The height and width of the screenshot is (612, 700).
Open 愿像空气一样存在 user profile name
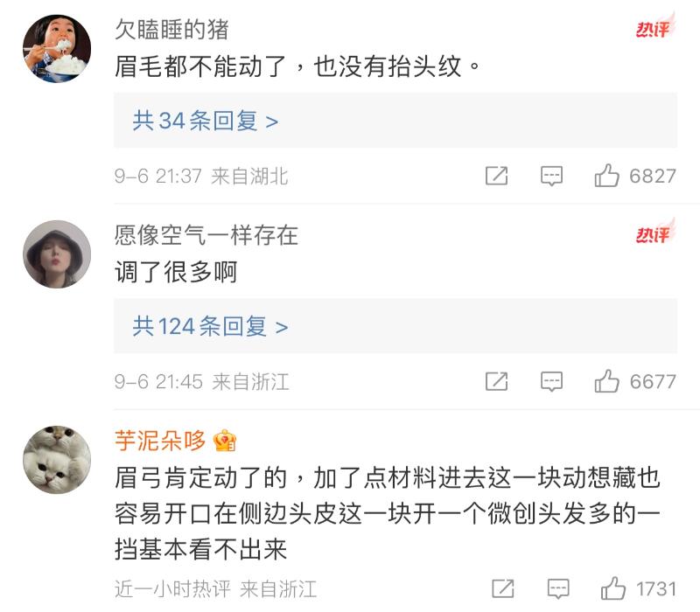(206, 234)
